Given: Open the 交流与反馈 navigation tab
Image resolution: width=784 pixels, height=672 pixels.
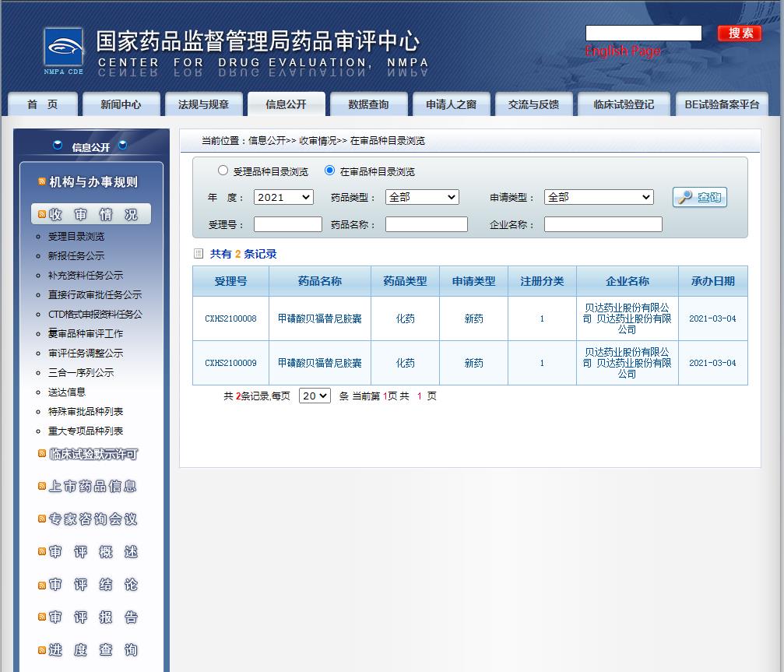Looking at the screenshot, I should click(x=533, y=104).
